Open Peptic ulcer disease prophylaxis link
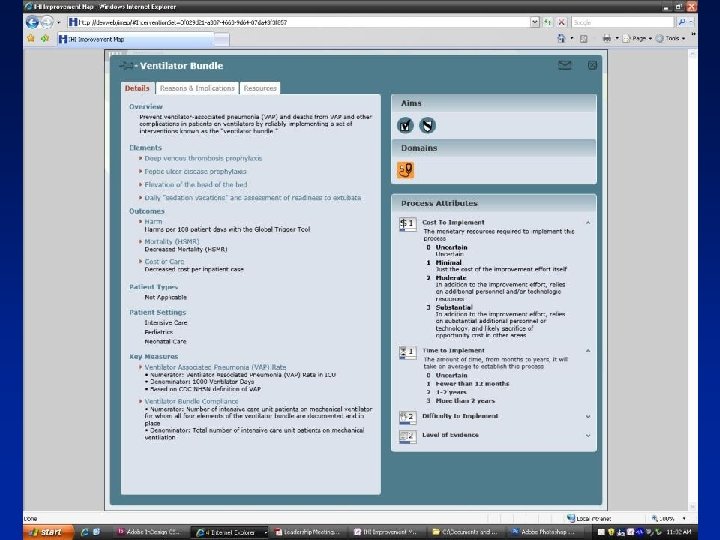Image resolution: width=720 pixels, height=540 pixels. point(195,171)
